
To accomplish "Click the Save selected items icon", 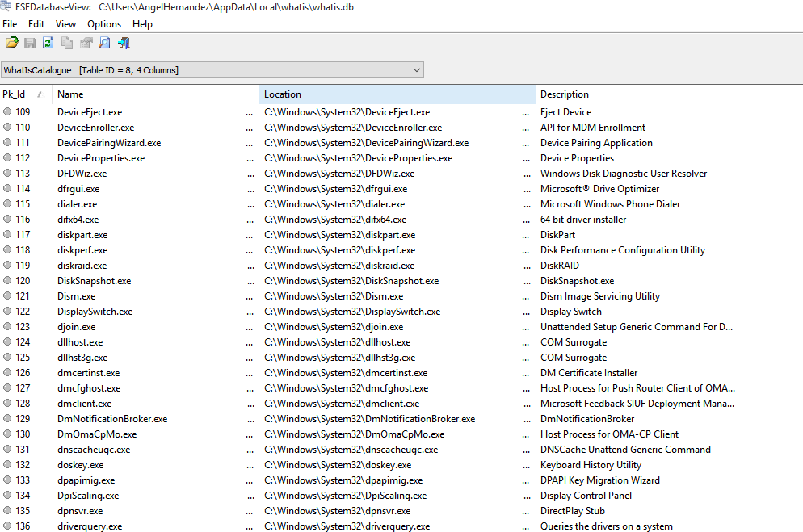I will coord(30,43).
